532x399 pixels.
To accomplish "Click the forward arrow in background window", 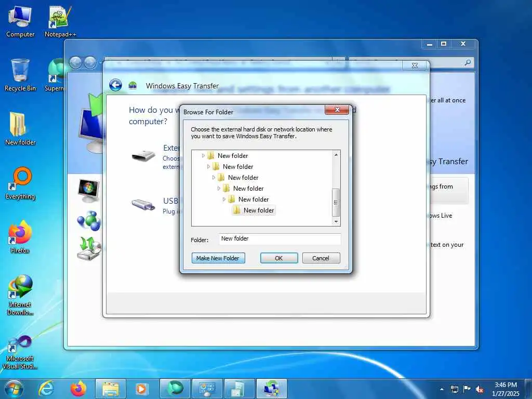I will 90,62.
